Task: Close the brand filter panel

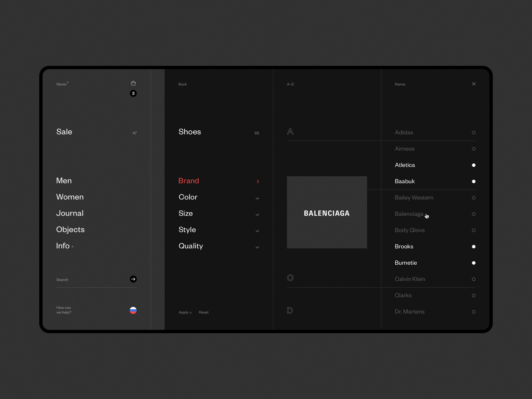Action: point(474,84)
